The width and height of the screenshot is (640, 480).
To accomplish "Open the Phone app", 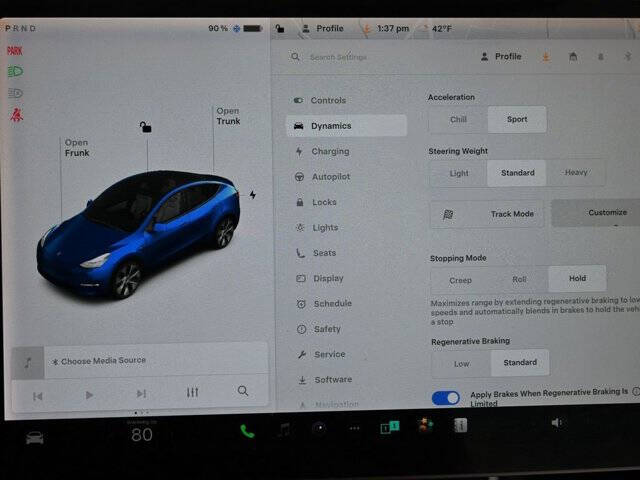I will [x=247, y=431].
